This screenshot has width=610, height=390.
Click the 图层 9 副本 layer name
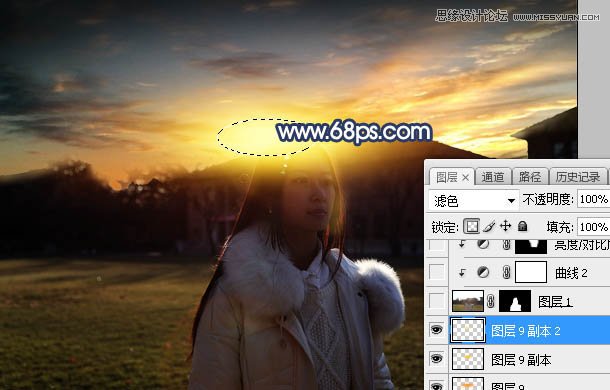[521, 360]
